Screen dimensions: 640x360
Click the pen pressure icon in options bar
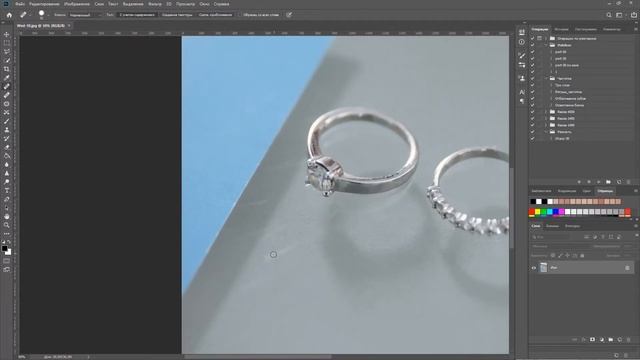[x=289, y=15]
